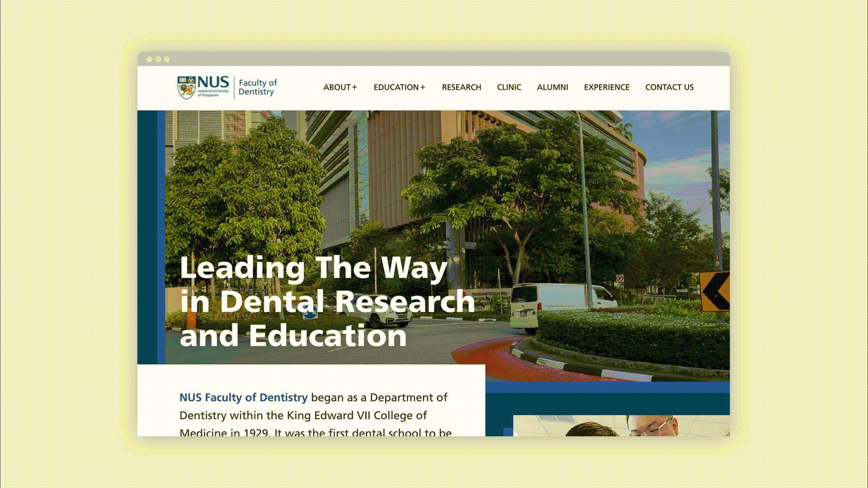Open the plus expander next to ABOUT
868x488 pixels.
355,87
